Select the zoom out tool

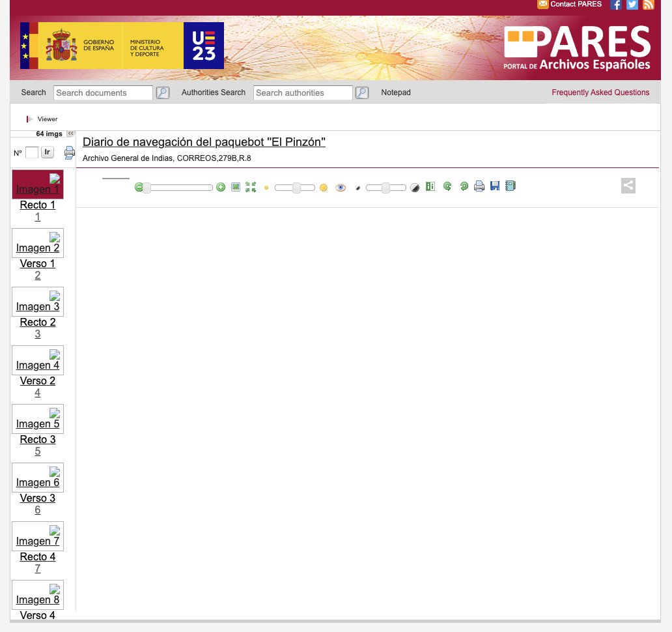pyautogui.click(x=139, y=187)
